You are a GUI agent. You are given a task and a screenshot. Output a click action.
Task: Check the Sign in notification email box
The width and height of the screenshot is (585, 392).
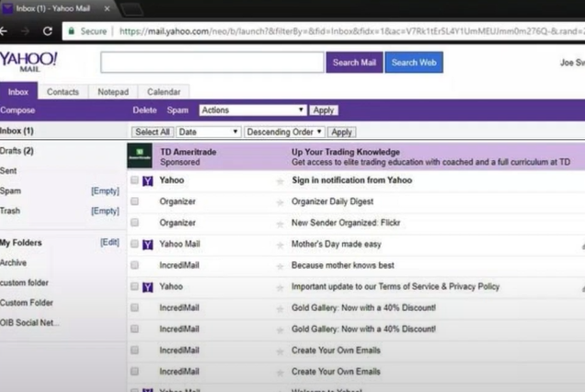coord(134,180)
